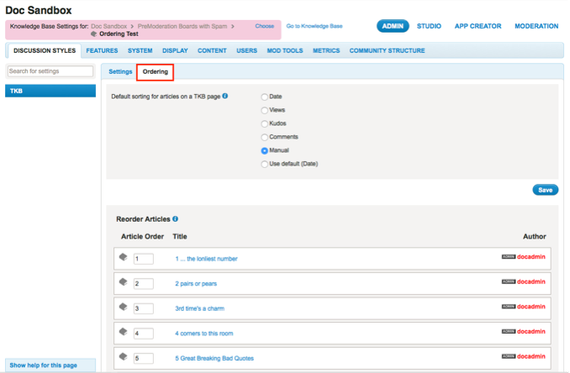Click the Doc Sandbox page title
The width and height of the screenshot is (570, 373).
click(39, 10)
